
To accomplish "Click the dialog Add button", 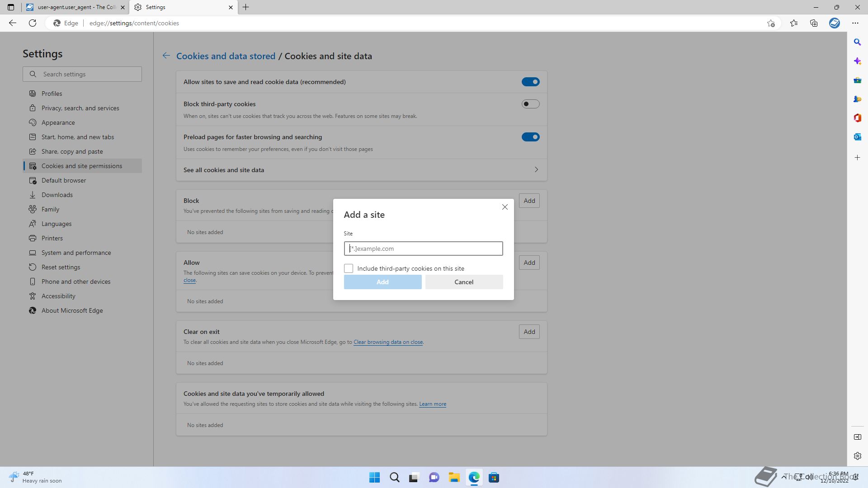I will point(382,282).
